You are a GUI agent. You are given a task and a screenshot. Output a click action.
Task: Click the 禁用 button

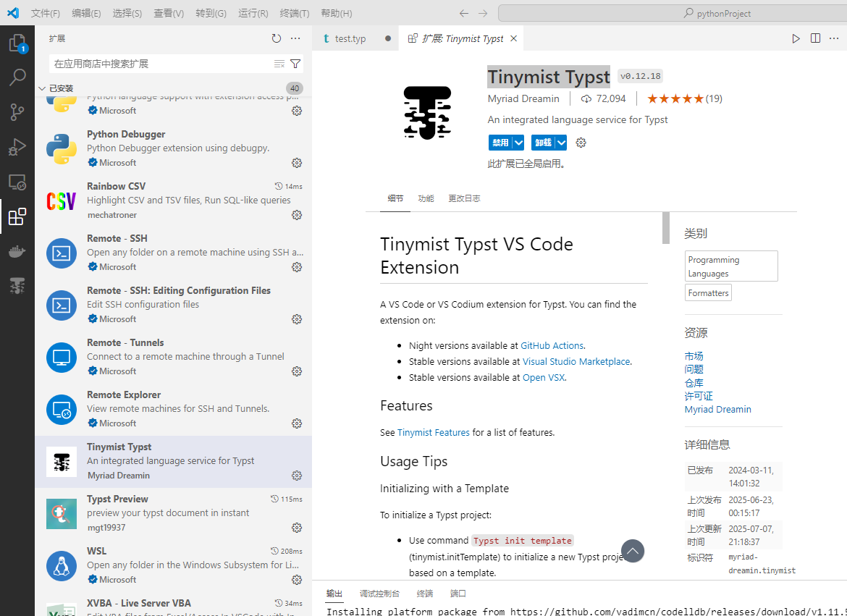click(x=500, y=143)
